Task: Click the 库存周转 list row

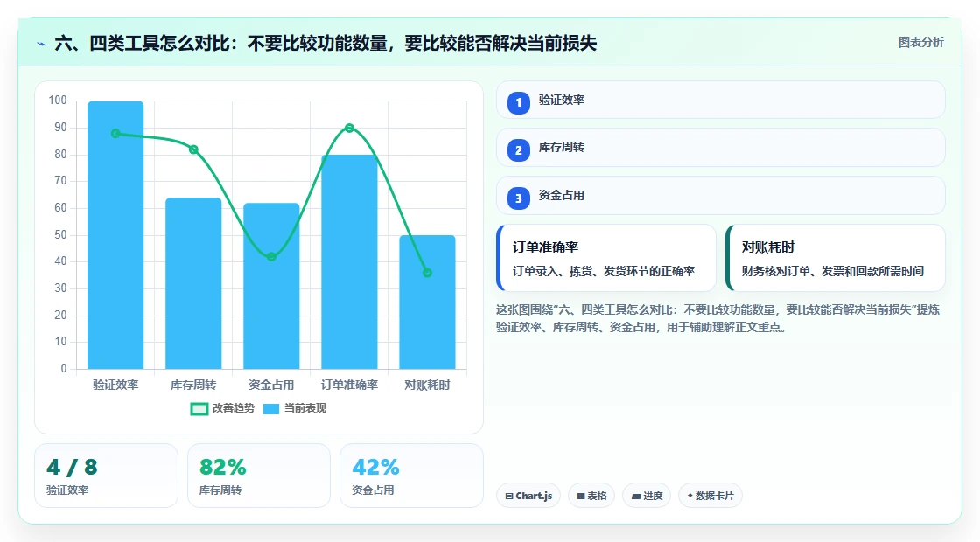Action: click(x=721, y=148)
